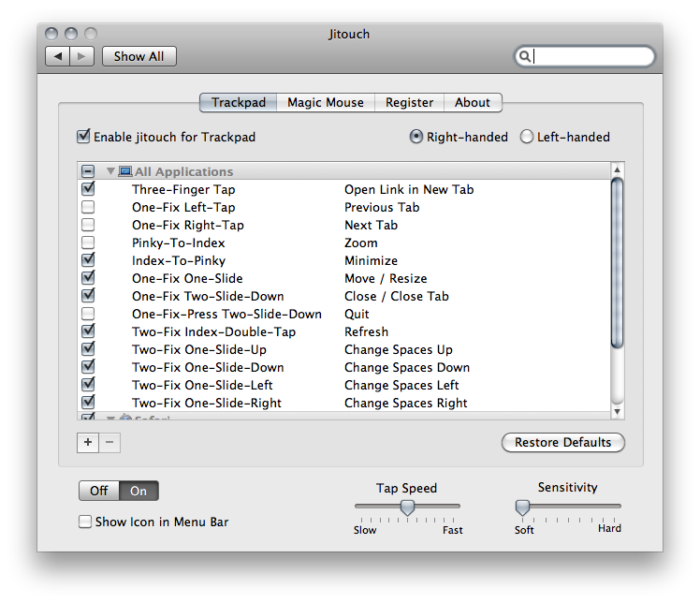
Task: Select the Previous Tab action
Action: click(x=382, y=207)
